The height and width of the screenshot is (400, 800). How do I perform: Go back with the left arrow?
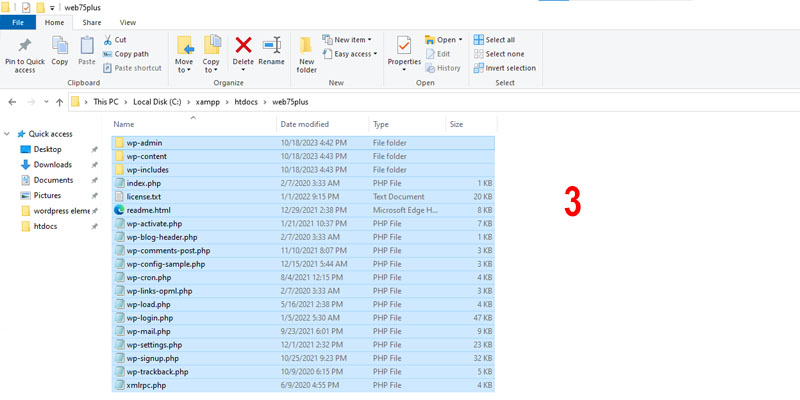(13, 102)
